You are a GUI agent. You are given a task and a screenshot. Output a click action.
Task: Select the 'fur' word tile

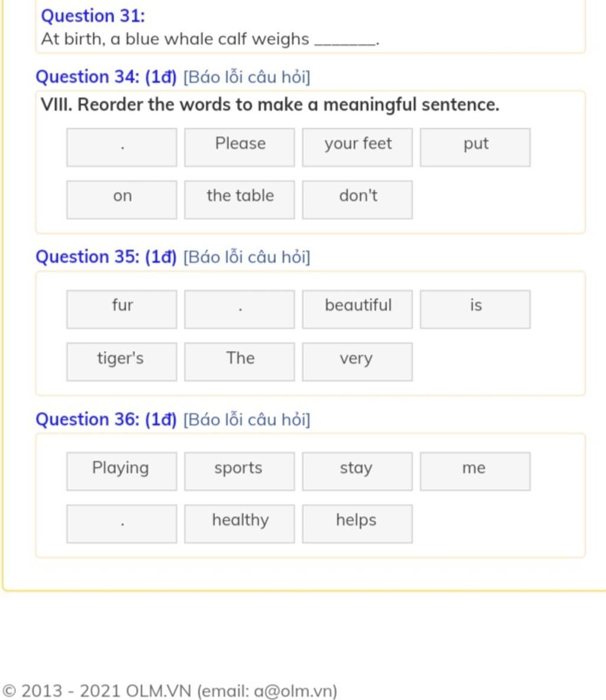(122, 309)
